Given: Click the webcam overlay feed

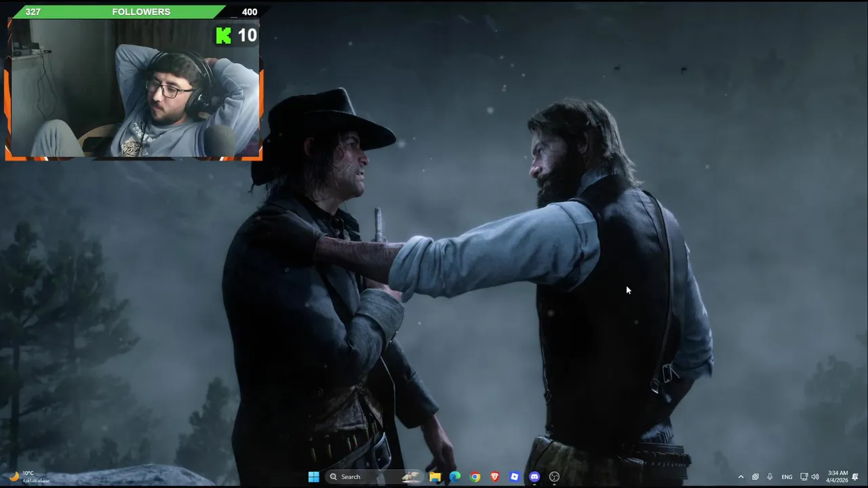Looking at the screenshot, I should click(x=134, y=89).
